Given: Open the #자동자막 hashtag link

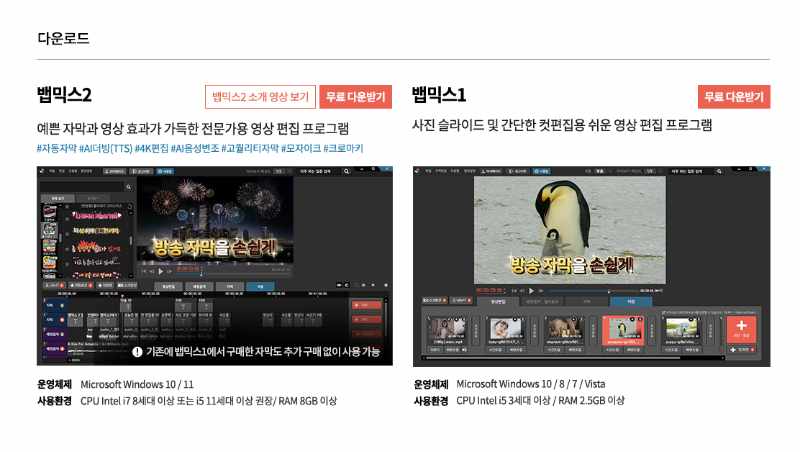Looking at the screenshot, I should pos(57,148).
